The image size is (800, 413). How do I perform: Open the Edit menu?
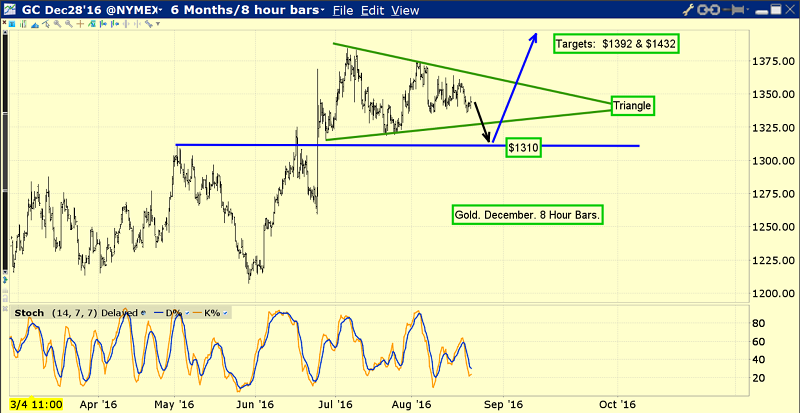click(x=372, y=10)
